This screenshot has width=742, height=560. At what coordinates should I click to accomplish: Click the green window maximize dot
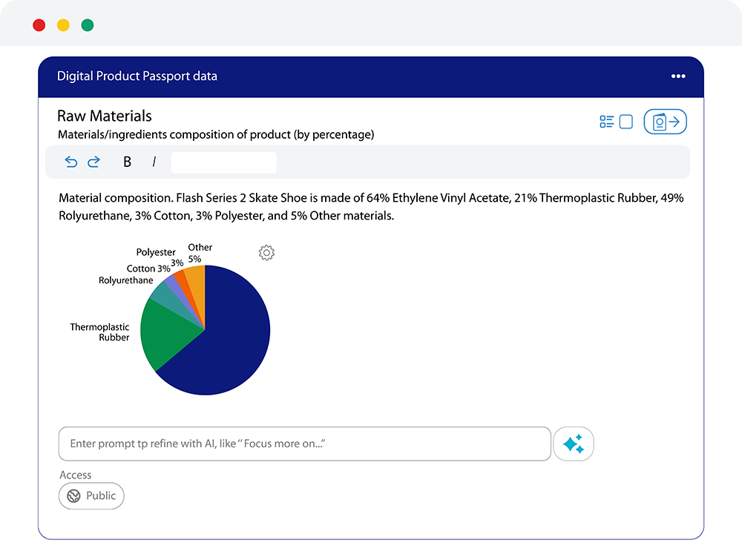[x=87, y=25]
